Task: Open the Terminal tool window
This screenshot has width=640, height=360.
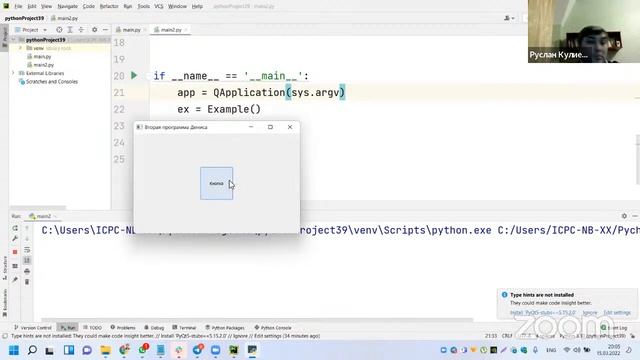Action: click(x=184, y=327)
